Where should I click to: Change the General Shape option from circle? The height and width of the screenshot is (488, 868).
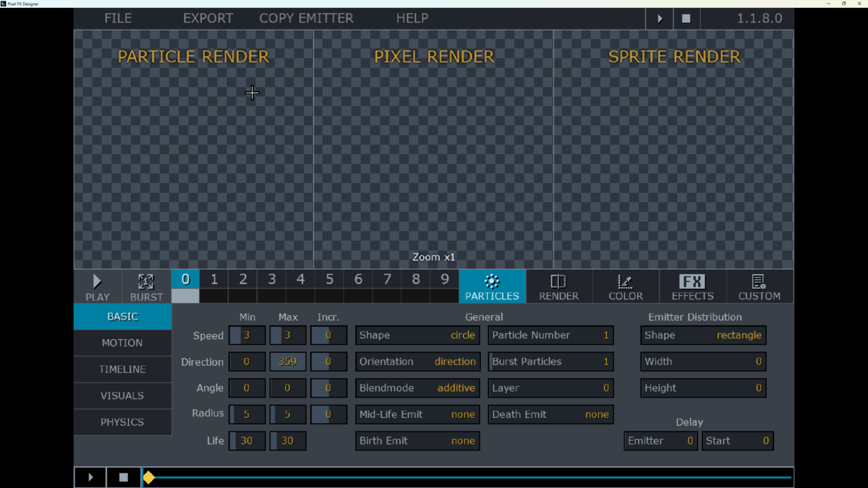coord(417,335)
